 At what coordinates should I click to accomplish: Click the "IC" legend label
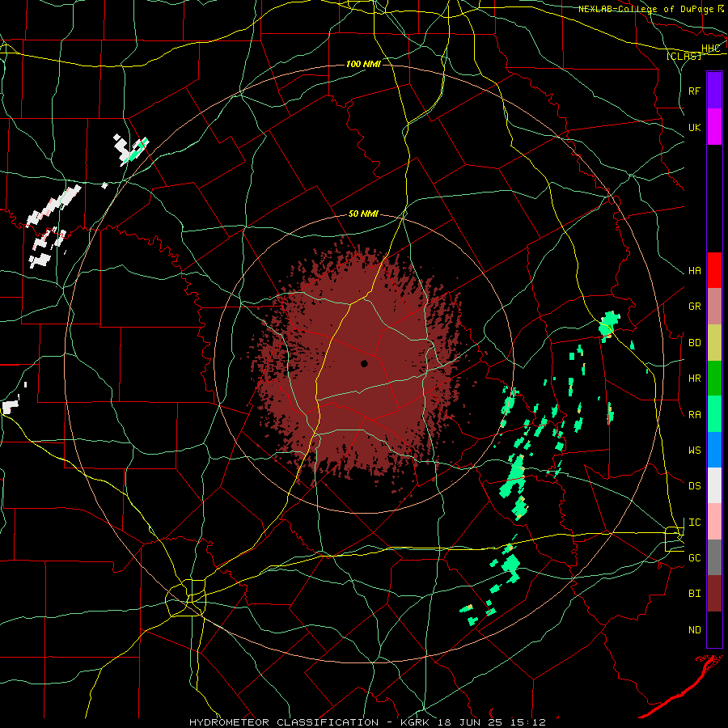tap(694, 523)
